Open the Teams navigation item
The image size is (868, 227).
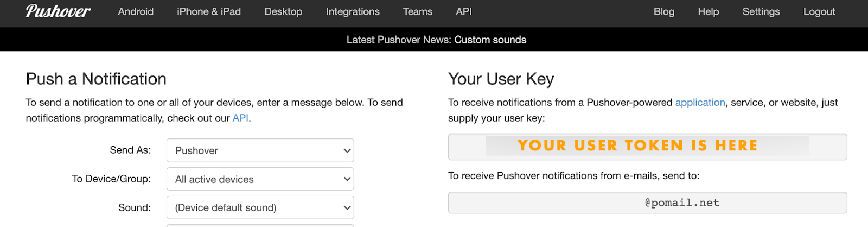(418, 11)
